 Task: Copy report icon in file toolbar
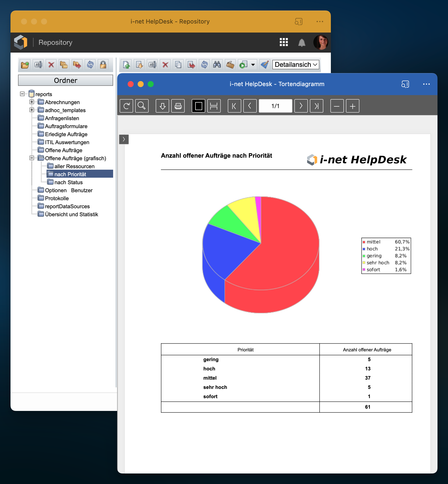[x=178, y=65]
